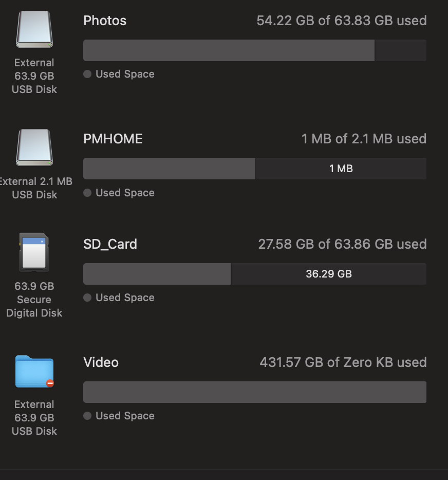Select the SD_Card secure digital disk icon

click(34, 252)
